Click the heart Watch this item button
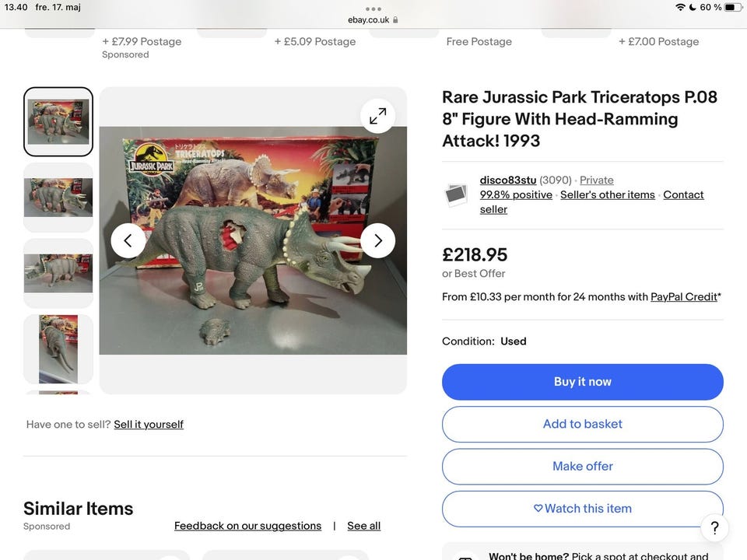747x560 pixels. [582, 508]
